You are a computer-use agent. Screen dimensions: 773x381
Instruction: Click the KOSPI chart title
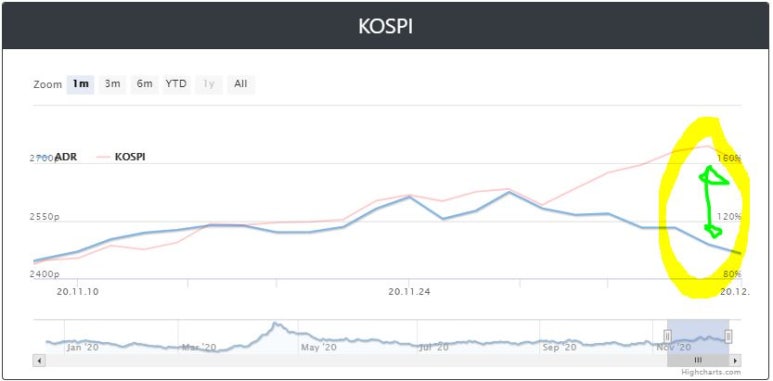click(x=386, y=27)
